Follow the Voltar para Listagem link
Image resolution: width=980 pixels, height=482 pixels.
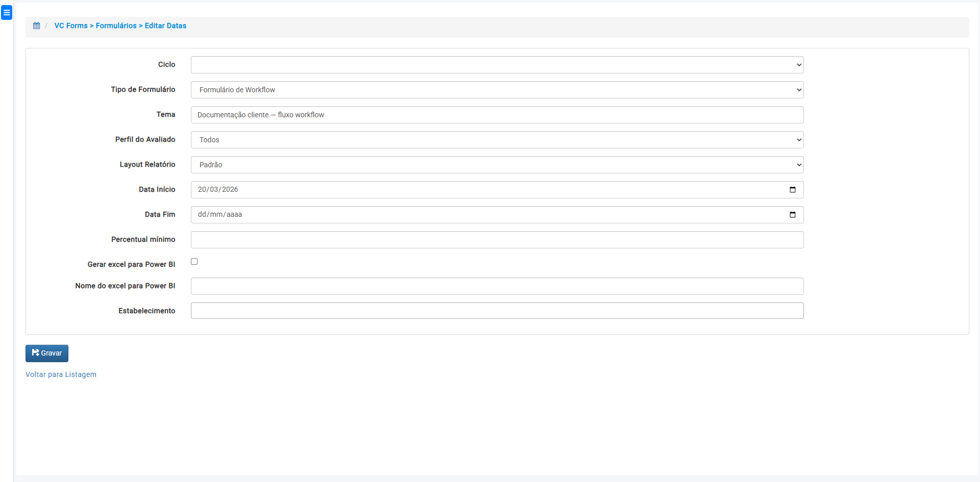[61, 374]
